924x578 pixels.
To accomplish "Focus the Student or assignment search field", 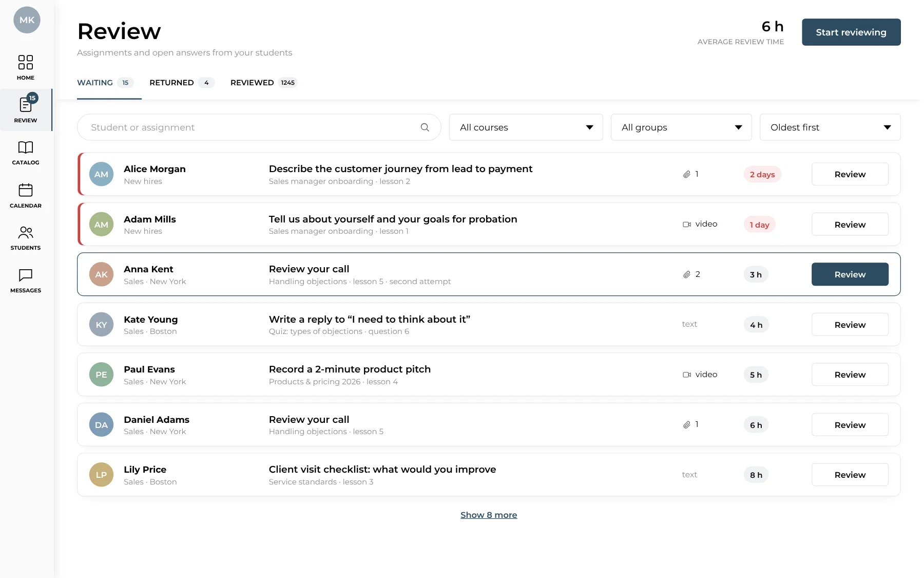I will pos(259,127).
